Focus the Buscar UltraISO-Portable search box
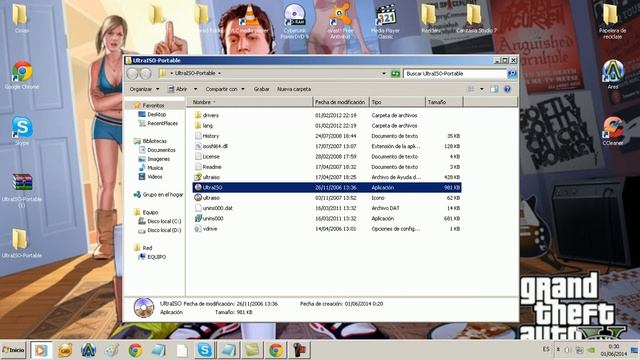This screenshot has height=360, width=640. point(455,73)
